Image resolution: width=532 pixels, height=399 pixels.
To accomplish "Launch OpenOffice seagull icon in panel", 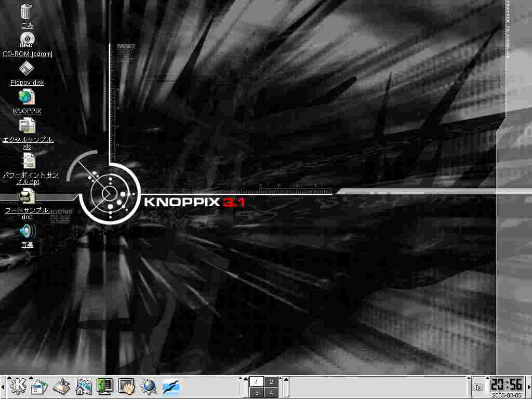I will (171, 386).
